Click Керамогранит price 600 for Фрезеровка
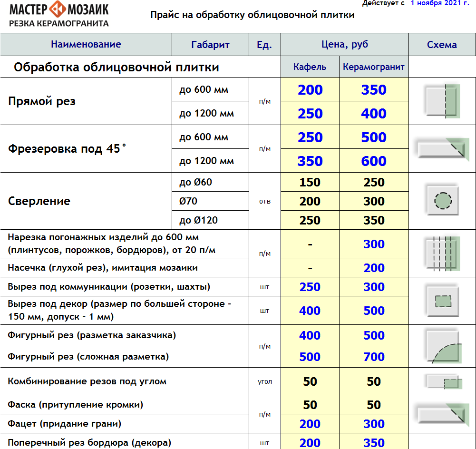 (x=374, y=161)
